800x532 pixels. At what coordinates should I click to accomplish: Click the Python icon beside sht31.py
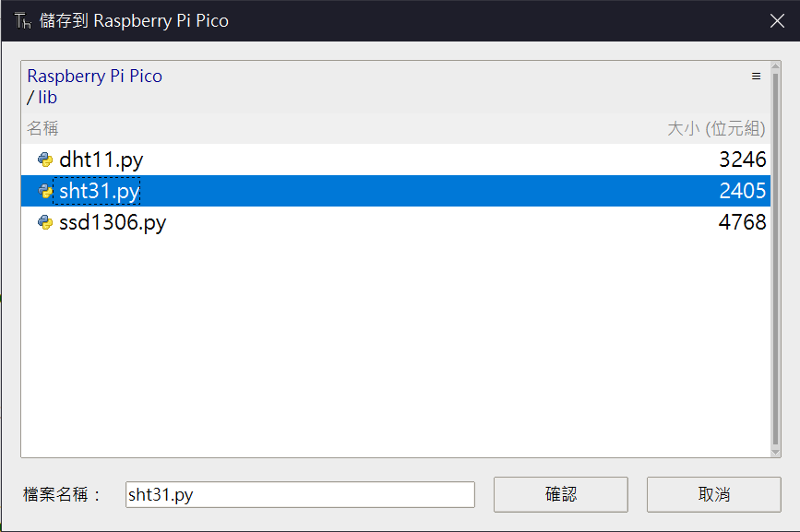pyautogui.click(x=45, y=191)
